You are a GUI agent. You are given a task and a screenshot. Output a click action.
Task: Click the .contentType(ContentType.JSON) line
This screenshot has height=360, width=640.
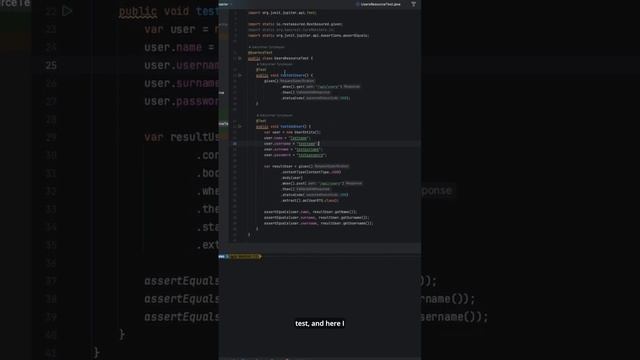311,172
